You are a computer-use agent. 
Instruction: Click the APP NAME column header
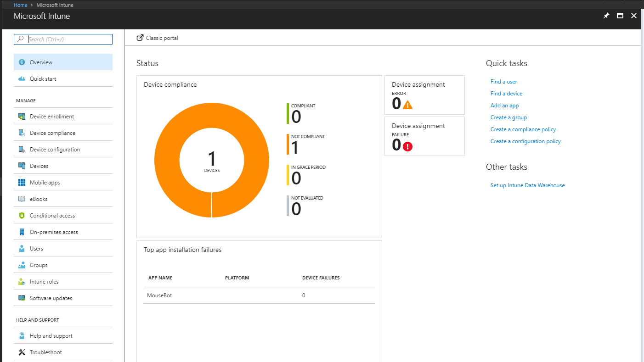(x=160, y=278)
